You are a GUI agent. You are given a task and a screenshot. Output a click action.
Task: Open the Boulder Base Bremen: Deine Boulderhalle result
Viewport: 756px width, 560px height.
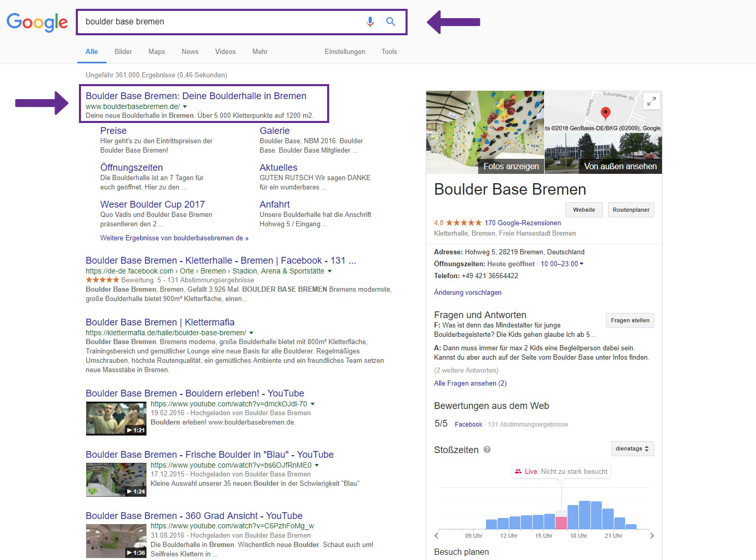click(196, 96)
